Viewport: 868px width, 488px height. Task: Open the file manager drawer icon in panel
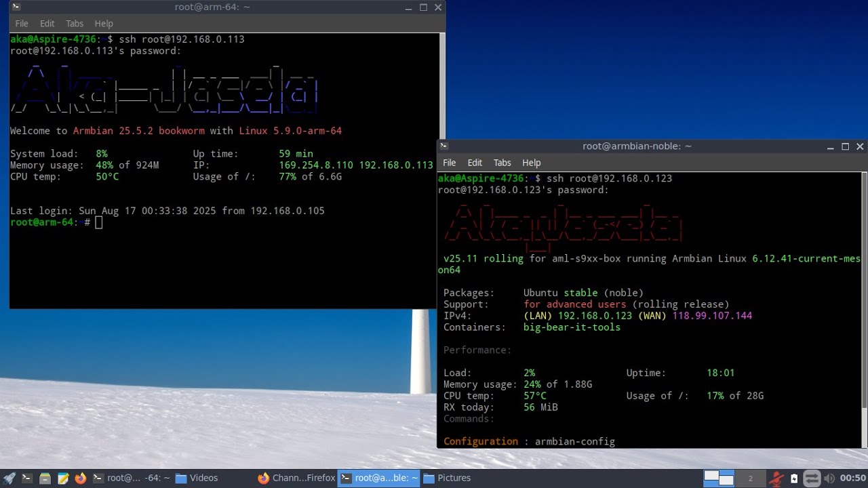click(x=45, y=478)
